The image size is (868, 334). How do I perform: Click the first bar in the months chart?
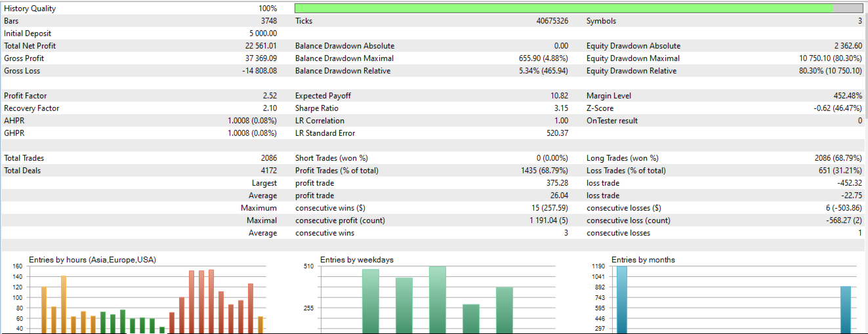[622, 299]
